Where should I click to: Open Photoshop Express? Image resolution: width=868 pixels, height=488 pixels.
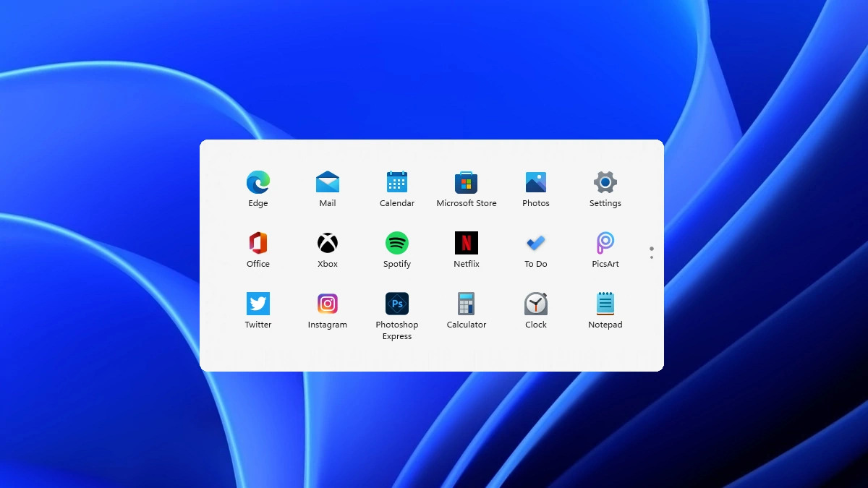coord(396,304)
